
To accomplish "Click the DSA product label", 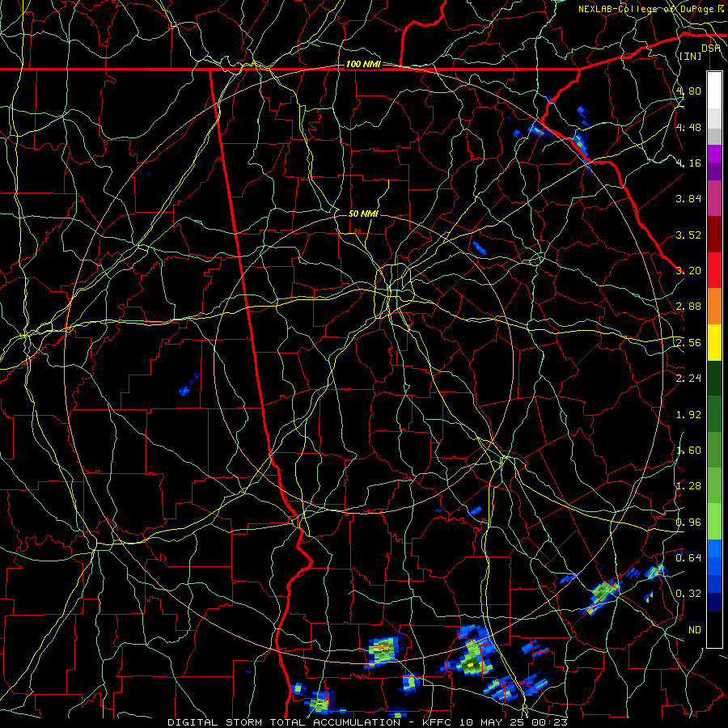I will pos(711,49).
